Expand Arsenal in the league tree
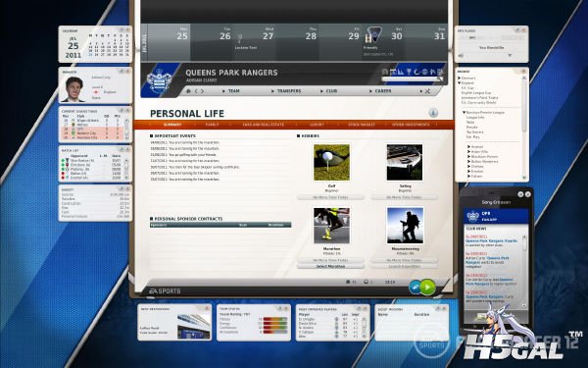This screenshot has height=368, width=588. (468, 147)
